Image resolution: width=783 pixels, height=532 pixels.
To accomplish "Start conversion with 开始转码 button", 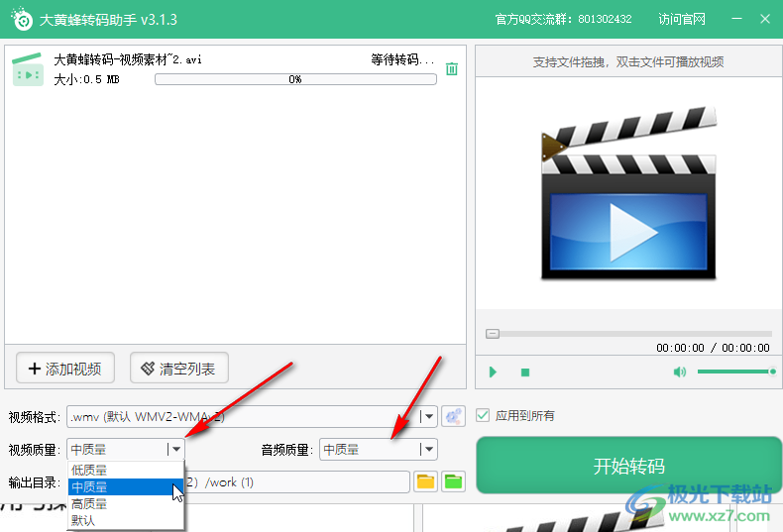I will click(x=628, y=466).
